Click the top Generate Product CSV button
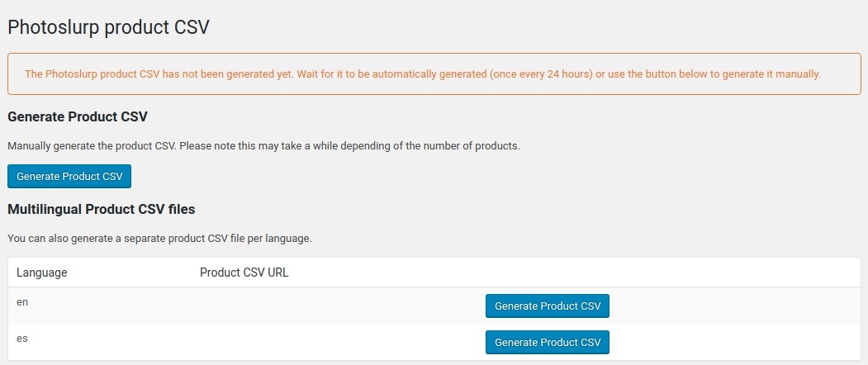This screenshot has height=365, width=868. click(x=69, y=177)
